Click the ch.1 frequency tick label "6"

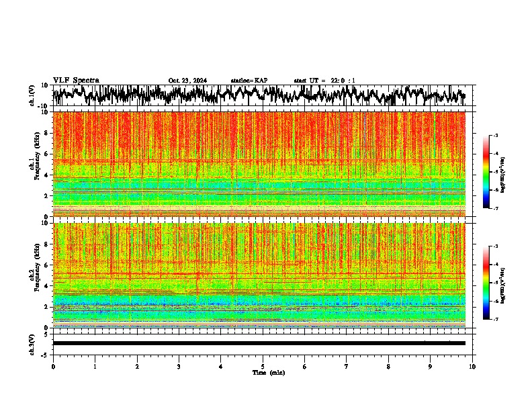click(x=46, y=154)
